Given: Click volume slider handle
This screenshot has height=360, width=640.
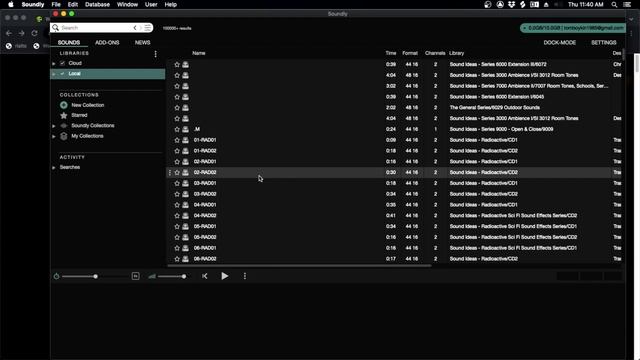Looking at the screenshot, I should coord(184,276).
